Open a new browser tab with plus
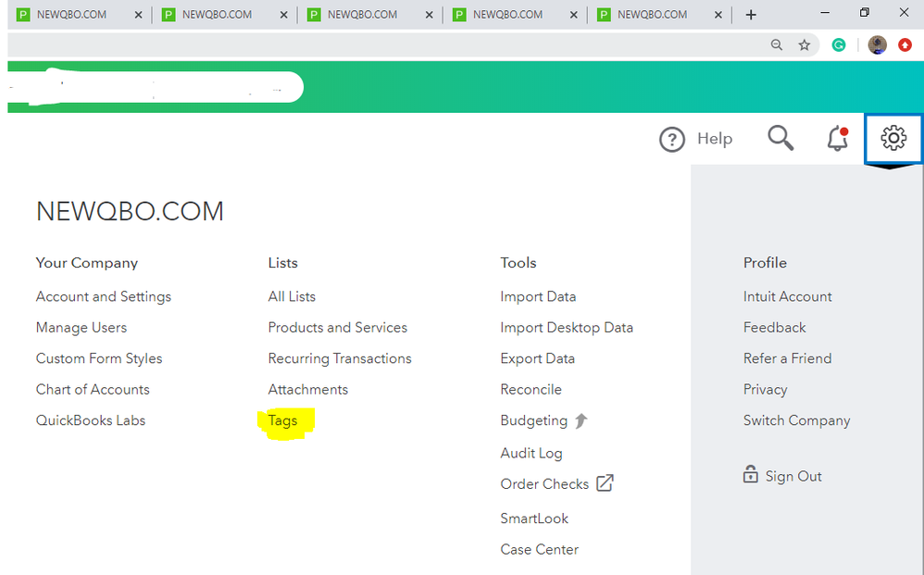Image resolution: width=924 pixels, height=575 pixels. (x=751, y=15)
